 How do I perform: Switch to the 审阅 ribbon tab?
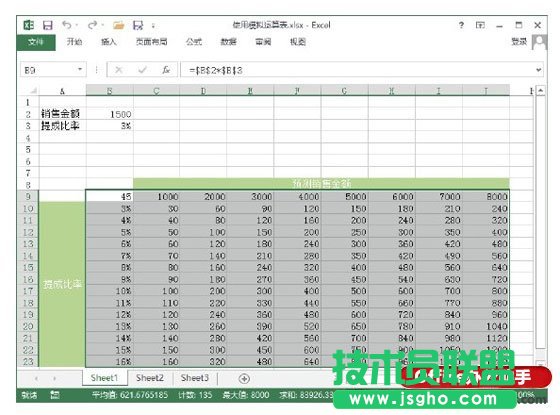coord(263,42)
